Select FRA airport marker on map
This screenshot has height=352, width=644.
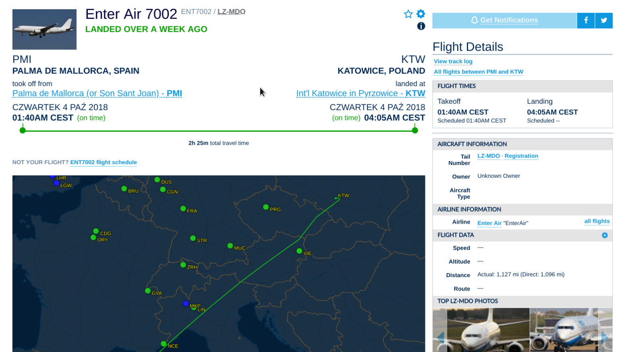(x=183, y=208)
